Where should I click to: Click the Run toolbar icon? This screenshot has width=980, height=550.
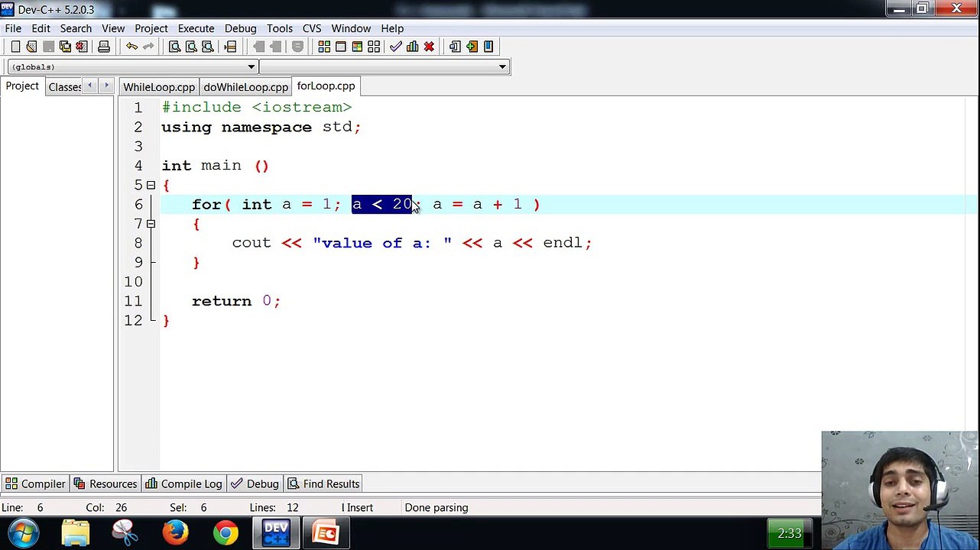pyautogui.click(x=341, y=47)
